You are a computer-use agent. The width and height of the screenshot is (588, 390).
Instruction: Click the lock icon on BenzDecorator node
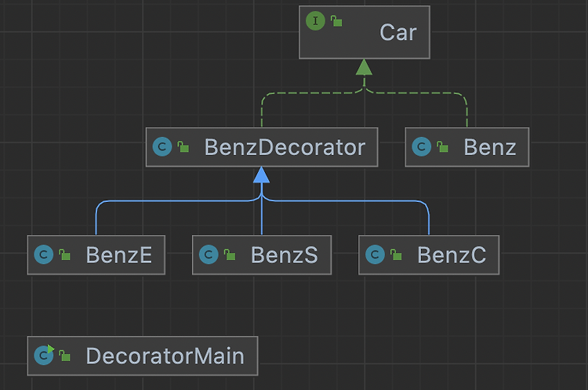[183, 147]
